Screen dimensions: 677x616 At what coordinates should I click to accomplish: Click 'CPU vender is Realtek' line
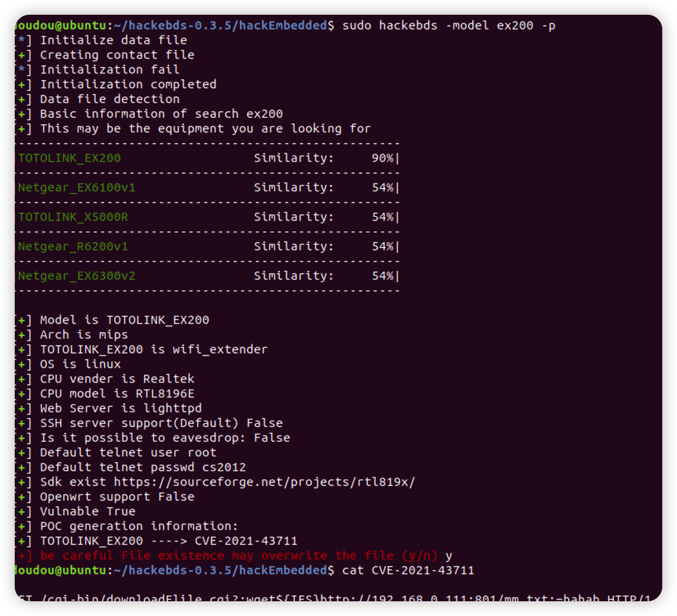(117, 379)
